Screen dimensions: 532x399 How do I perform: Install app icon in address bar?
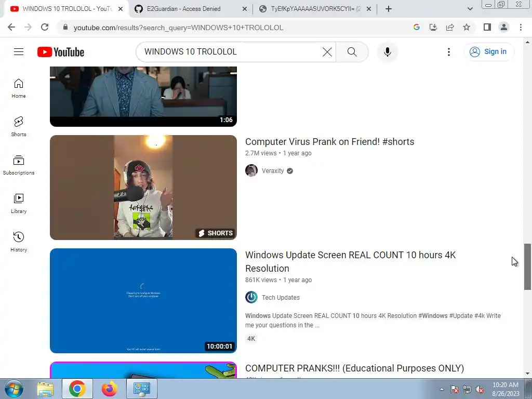[433, 28]
